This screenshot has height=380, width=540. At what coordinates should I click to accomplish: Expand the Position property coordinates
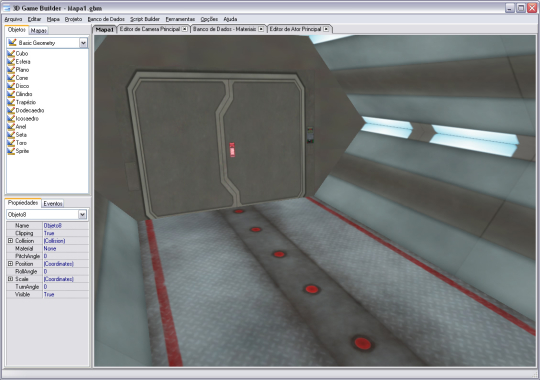click(10, 264)
